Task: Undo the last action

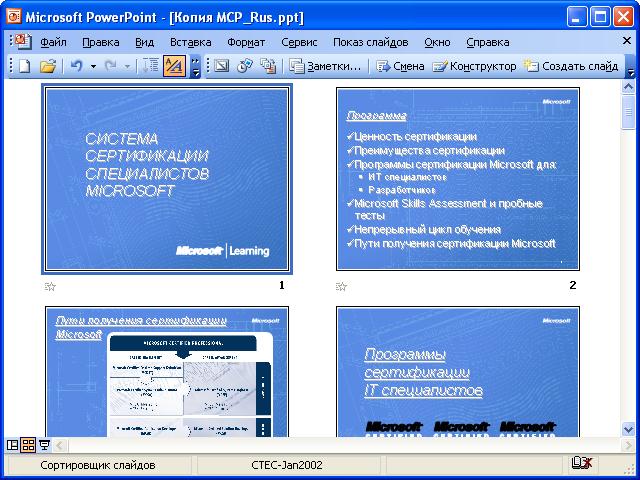Action: (x=76, y=66)
